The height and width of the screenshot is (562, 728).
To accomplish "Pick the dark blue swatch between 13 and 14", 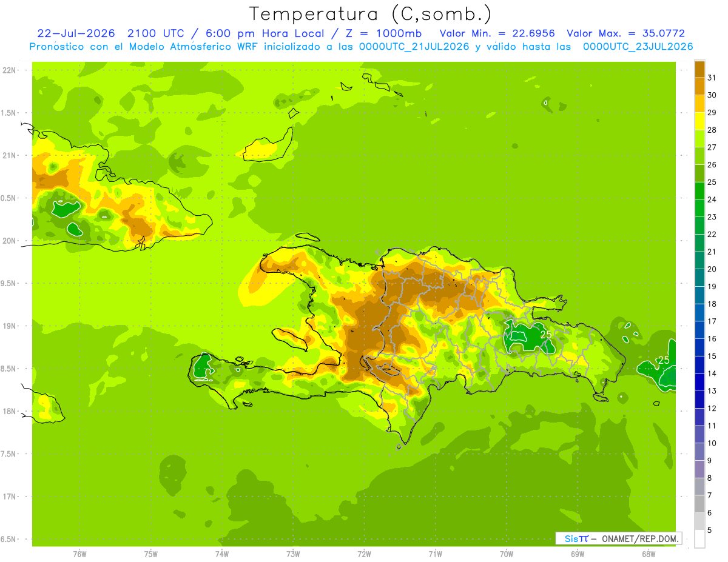I will [699, 382].
